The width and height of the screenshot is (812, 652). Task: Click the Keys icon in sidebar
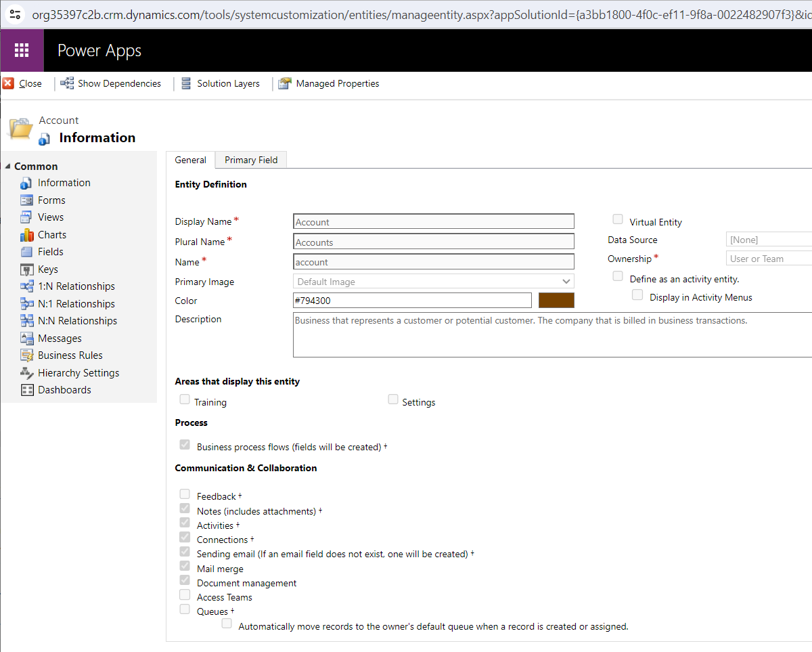pyautogui.click(x=26, y=269)
